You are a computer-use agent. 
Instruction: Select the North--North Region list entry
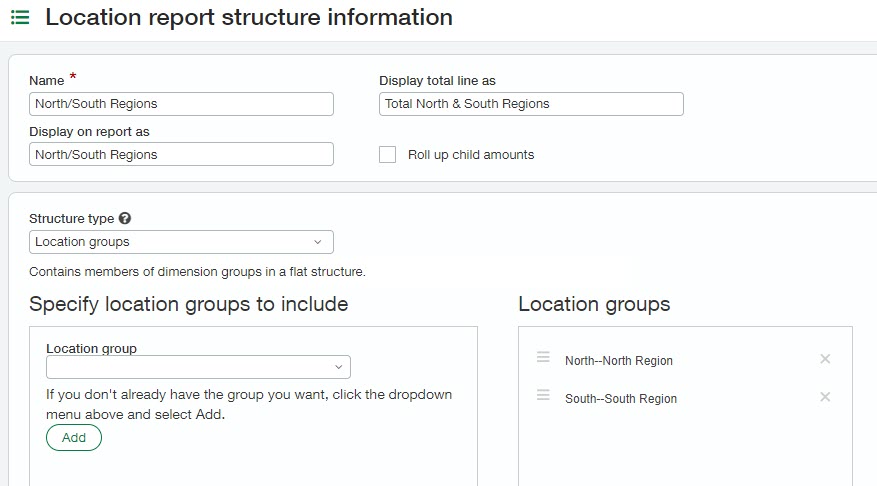(x=618, y=361)
